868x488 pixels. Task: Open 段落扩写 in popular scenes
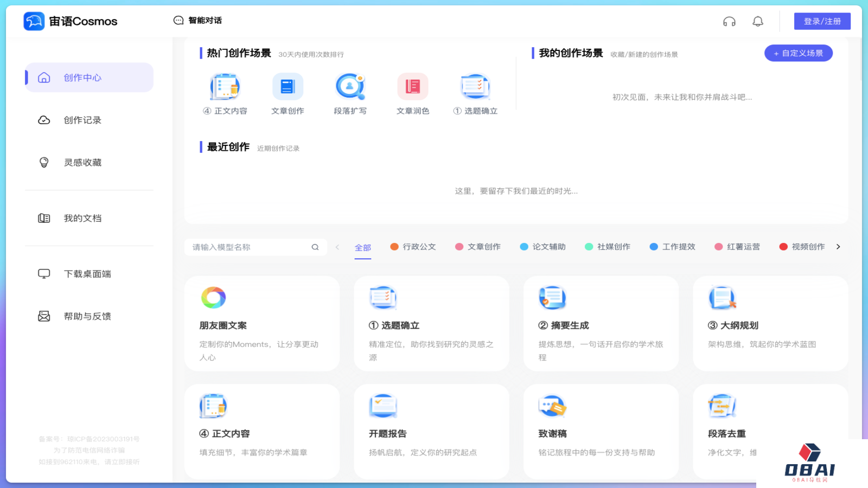click(x=350, y=94)
